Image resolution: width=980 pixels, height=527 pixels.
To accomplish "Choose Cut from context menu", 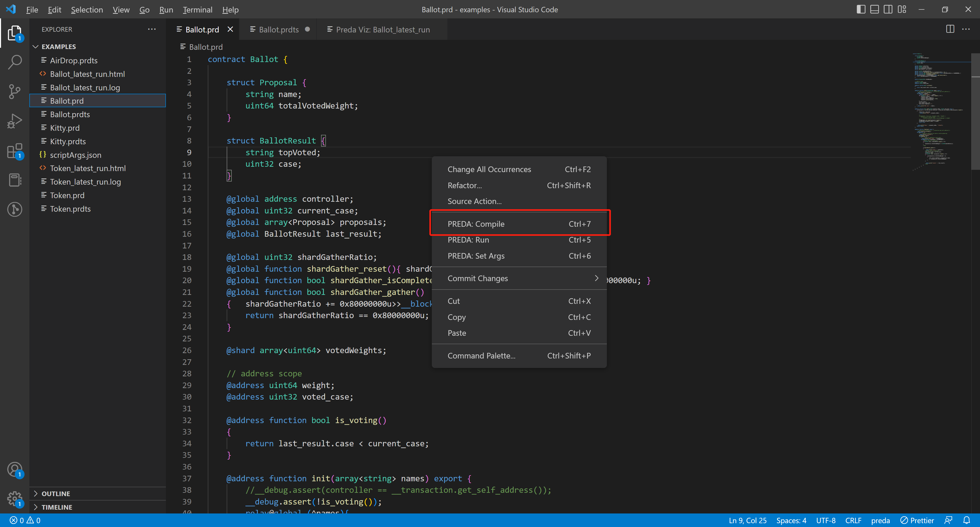I will point(519,301).
